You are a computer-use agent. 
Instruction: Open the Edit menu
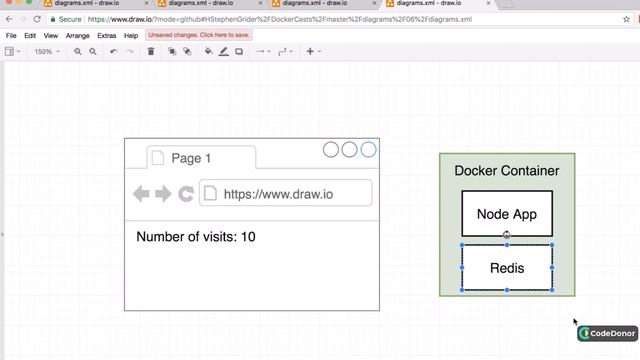(30, 36)
